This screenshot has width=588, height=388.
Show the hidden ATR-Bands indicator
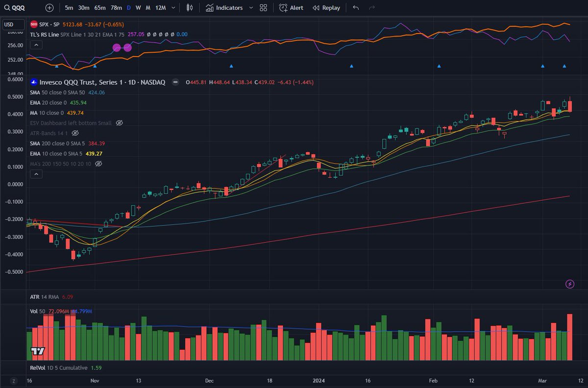(75, 133)
